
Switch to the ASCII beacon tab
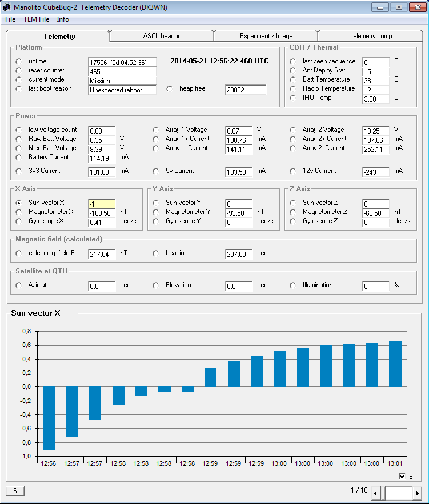tap(162, 36)
